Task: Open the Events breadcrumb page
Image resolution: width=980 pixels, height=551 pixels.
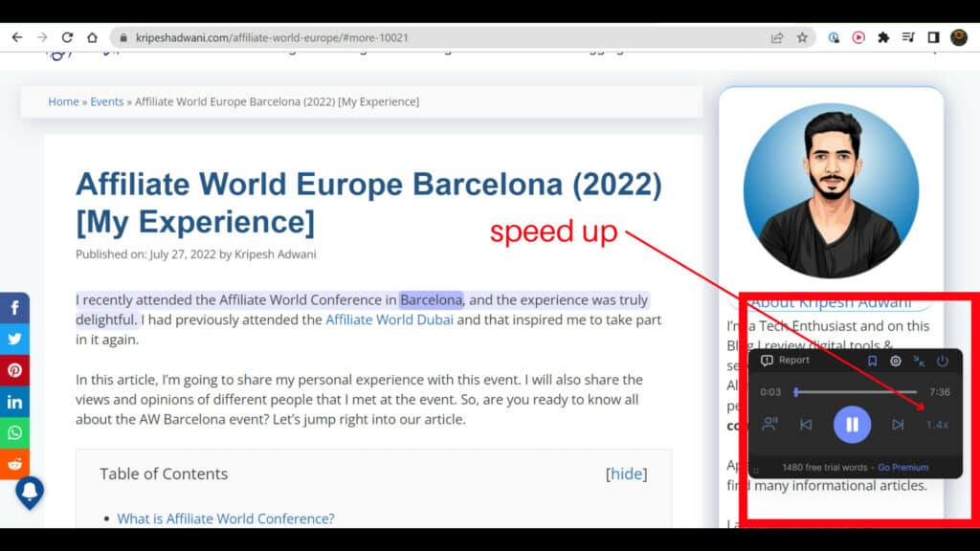Action: click(x=107, y=101)
